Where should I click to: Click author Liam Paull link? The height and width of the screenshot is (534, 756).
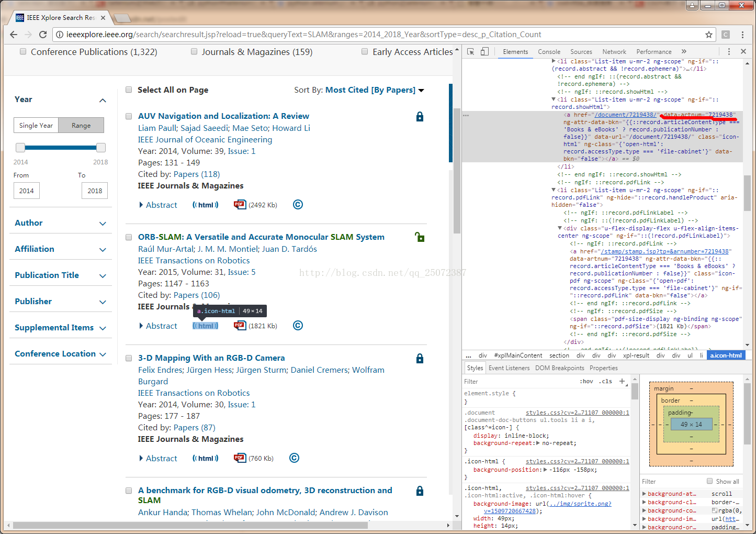coord(157,128)
